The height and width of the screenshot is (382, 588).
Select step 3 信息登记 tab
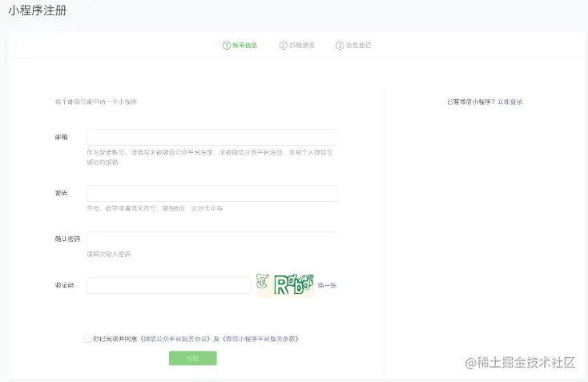353,46
